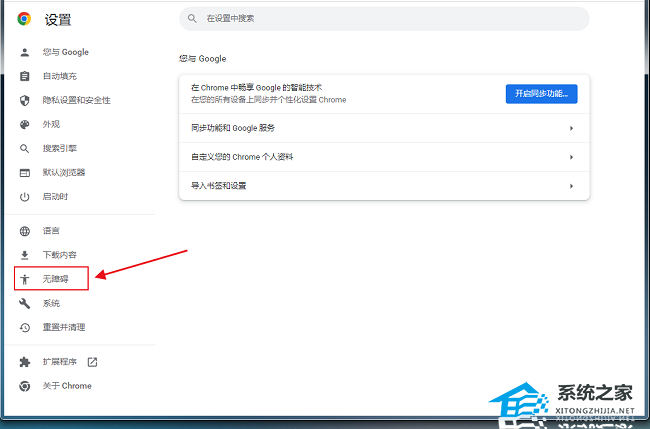Click the power icon for 启动时

25,197
